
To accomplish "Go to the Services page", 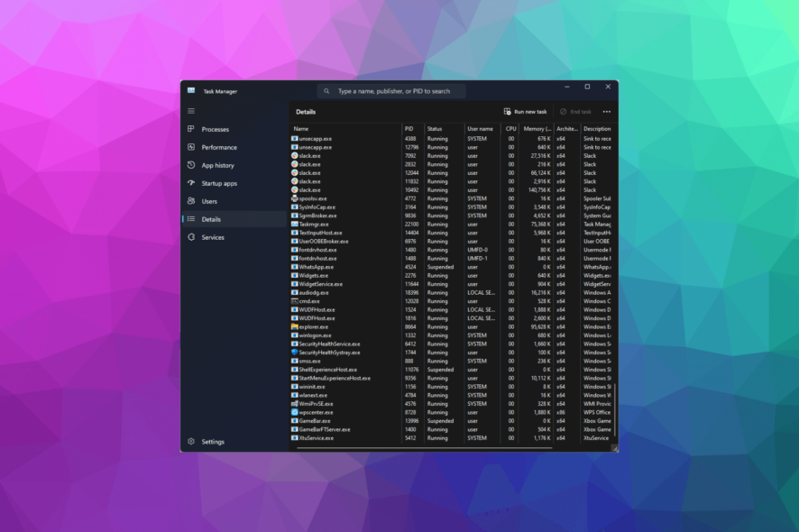I will click(x=235, y=237).
